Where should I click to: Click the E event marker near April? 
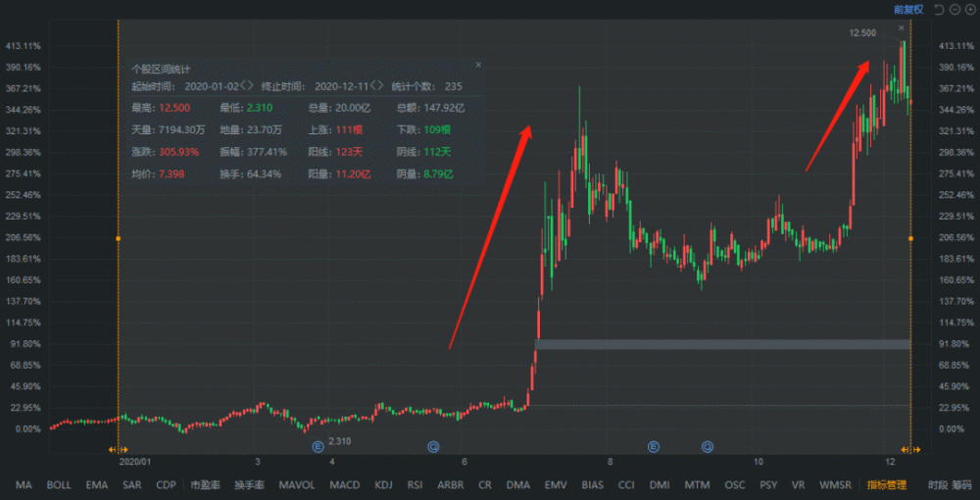318,446
